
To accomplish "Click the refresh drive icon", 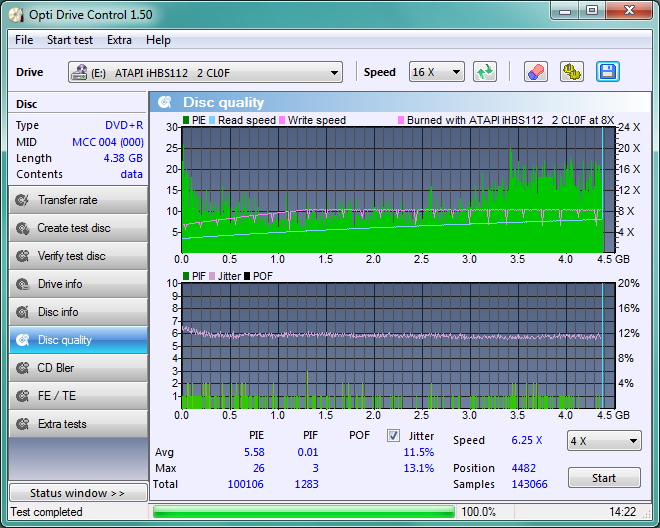I will [485, 72].
